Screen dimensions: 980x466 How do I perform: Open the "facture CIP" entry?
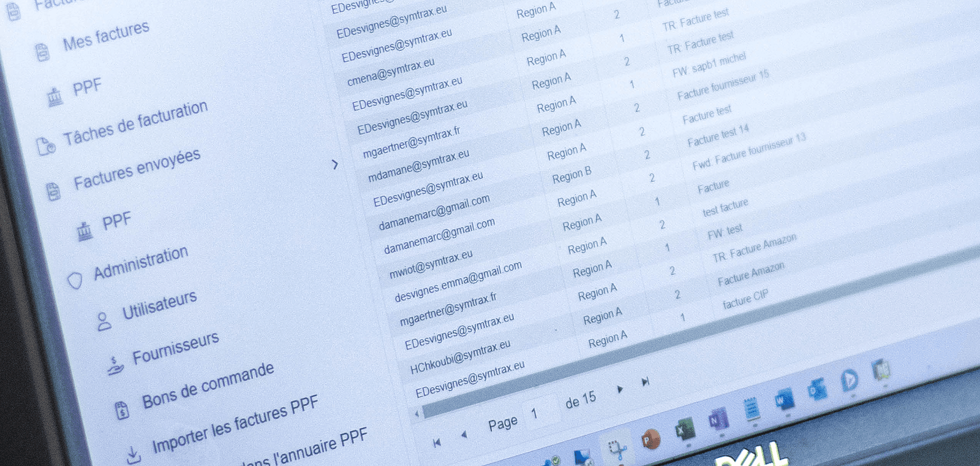pyautogui.click(x=745, y=299)
